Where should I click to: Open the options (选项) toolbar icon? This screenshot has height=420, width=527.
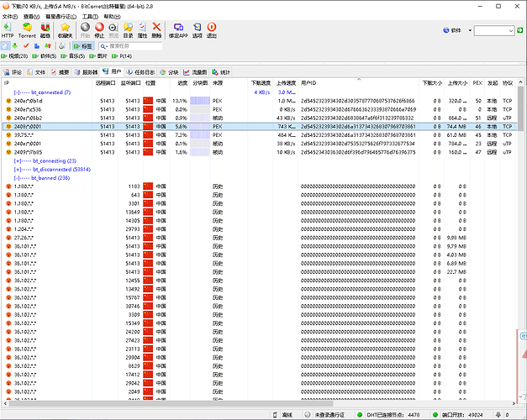tap(197, 27)
